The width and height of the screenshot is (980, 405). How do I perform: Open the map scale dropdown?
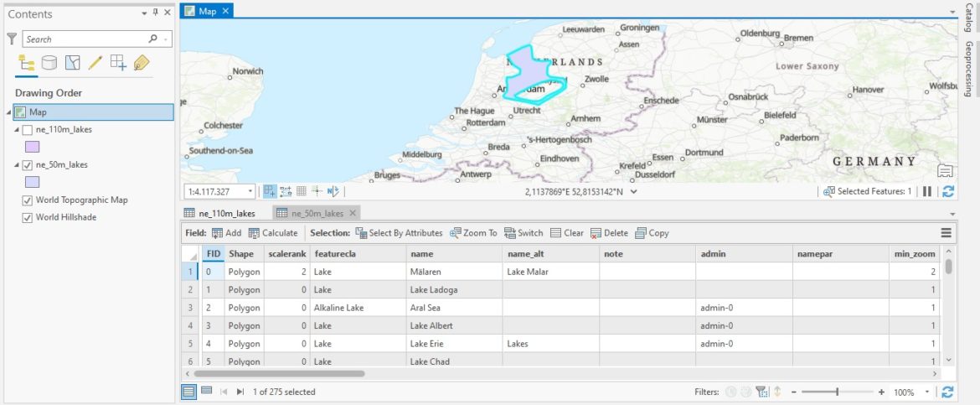click(250, 191)
